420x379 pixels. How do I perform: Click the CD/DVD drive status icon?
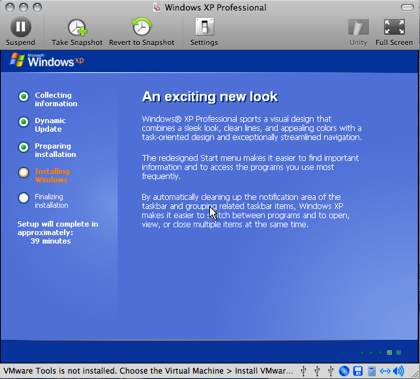344,371
